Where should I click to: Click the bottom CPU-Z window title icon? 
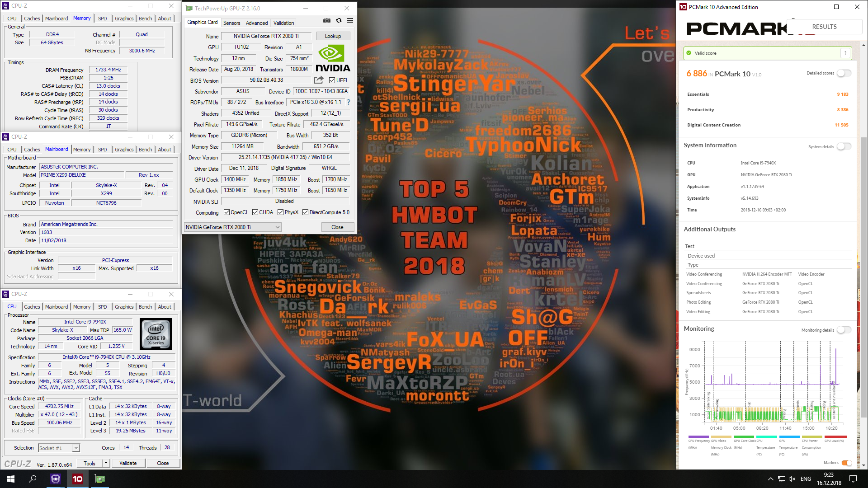pyautogui.click(x=6, y=294)
